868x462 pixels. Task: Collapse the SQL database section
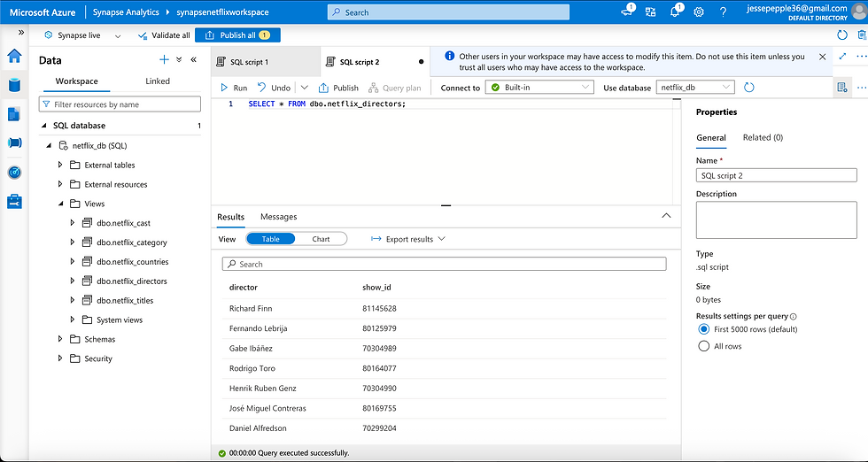coord(44,126)
